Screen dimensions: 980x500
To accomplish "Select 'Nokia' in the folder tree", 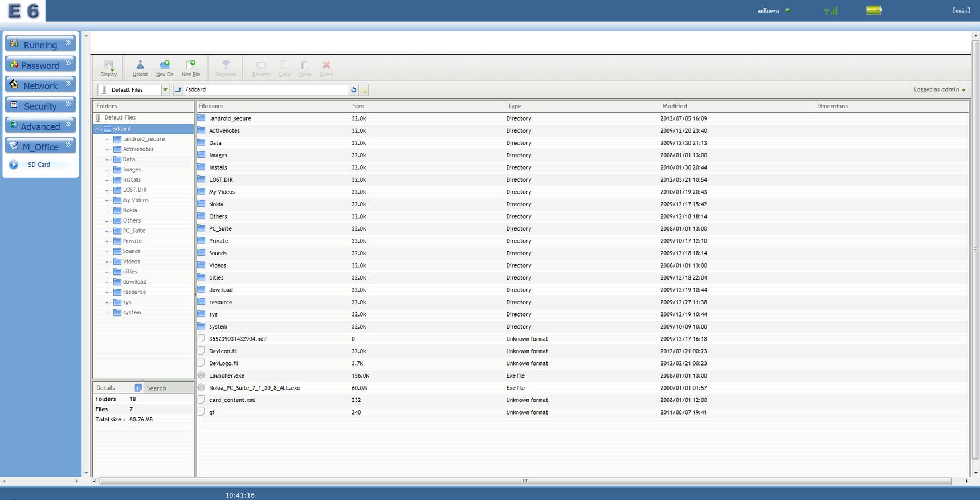I will [x=130, y=211].
